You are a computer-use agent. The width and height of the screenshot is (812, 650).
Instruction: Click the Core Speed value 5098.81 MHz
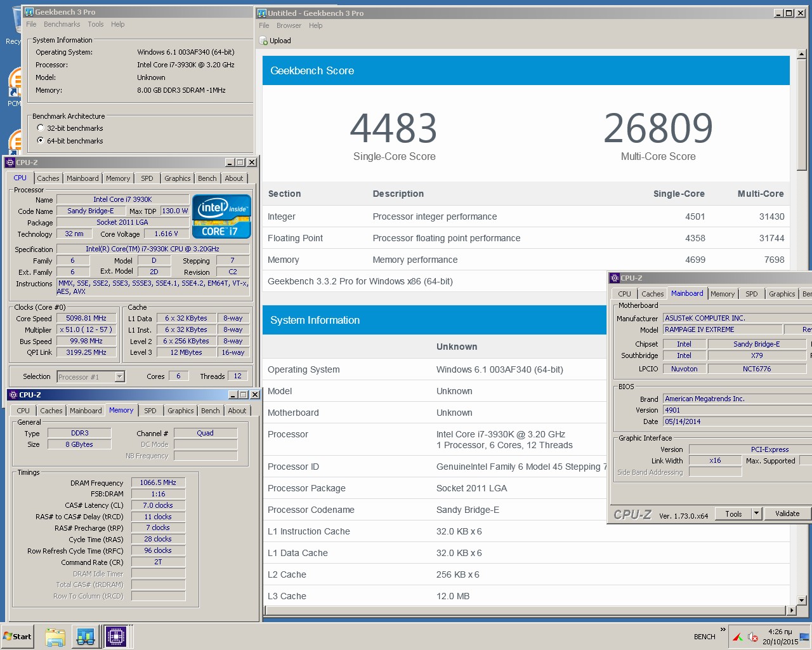[x=88, y=318]
